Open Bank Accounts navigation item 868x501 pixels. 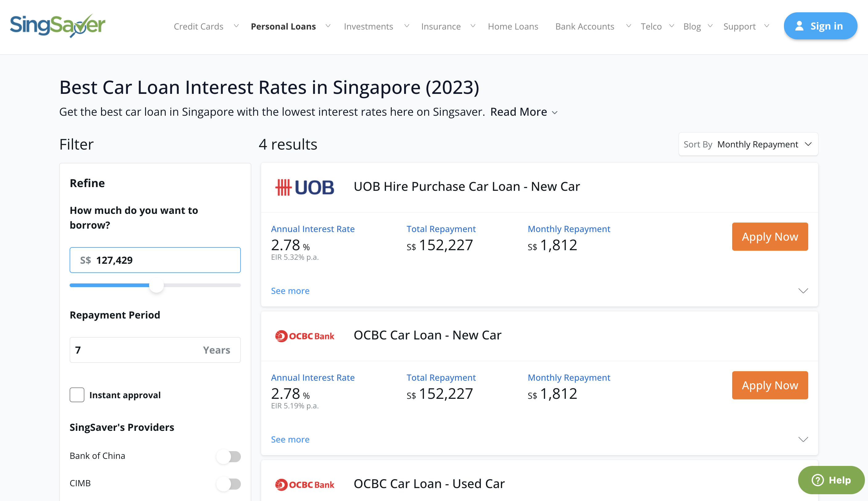[585, 26]
